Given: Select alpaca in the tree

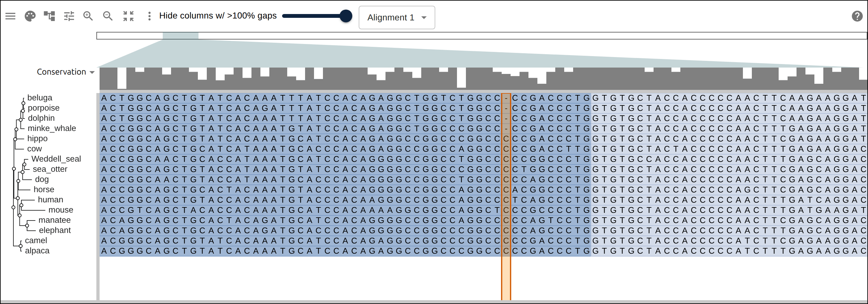Looking at the screenshot, I should click(37, 251).
